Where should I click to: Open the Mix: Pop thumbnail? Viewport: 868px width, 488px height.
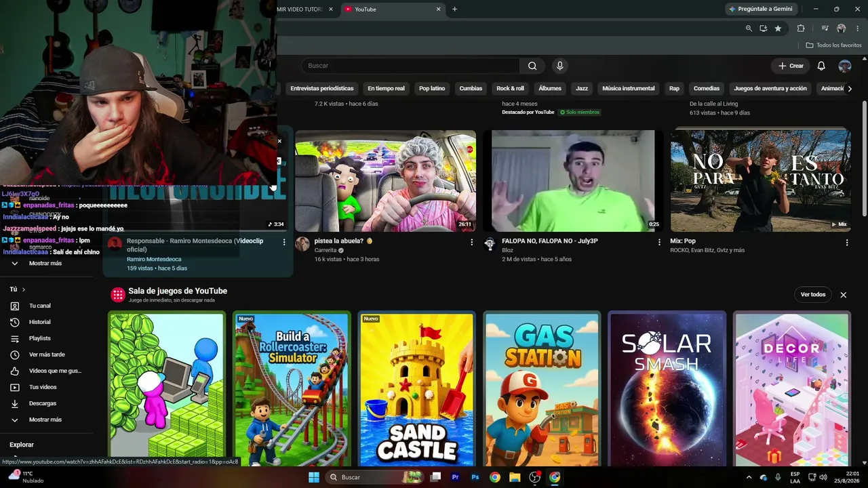761,181
